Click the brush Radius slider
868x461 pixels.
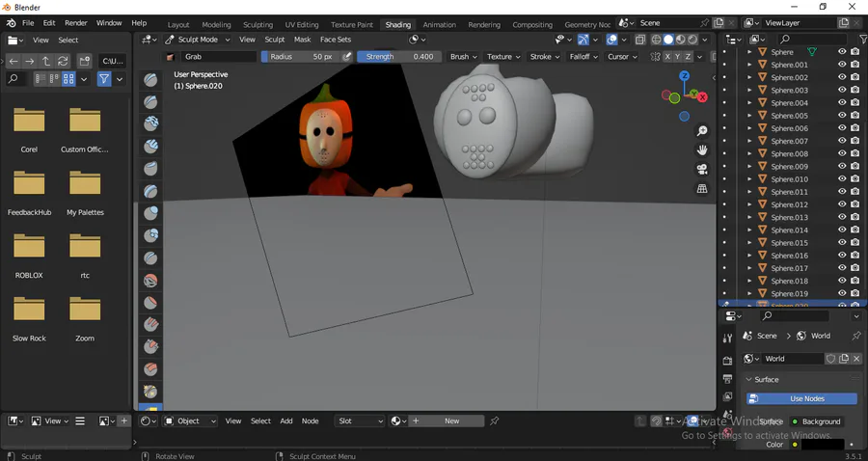pyautogui.click(x=301, y=57)
